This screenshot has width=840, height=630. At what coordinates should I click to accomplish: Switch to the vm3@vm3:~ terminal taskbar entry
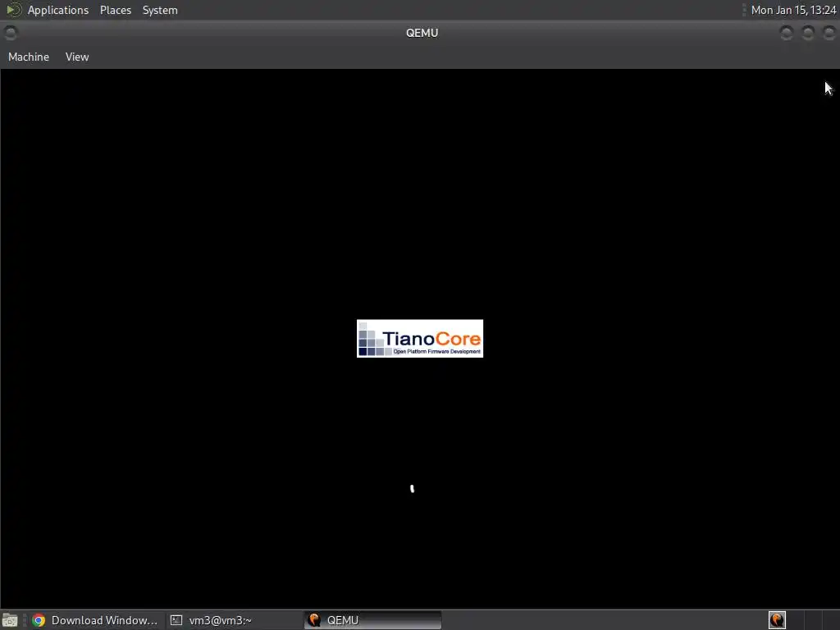click(233, 620)
